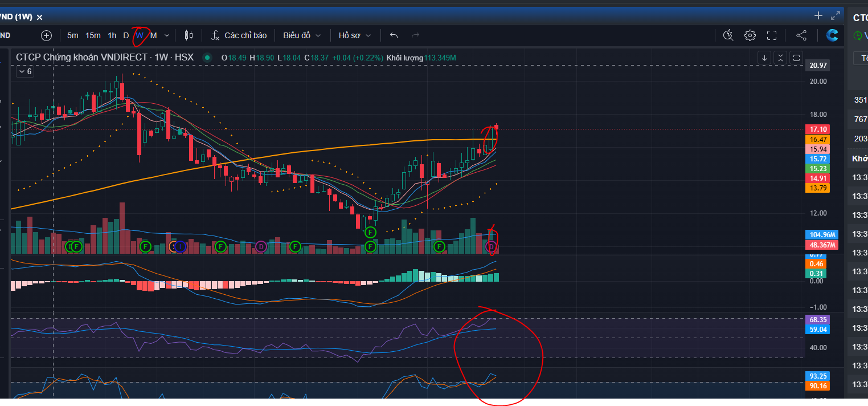The height and width of the screenshot is (406, 868).
Task: Open the quick search lightning icon
Action: point(728,35)
